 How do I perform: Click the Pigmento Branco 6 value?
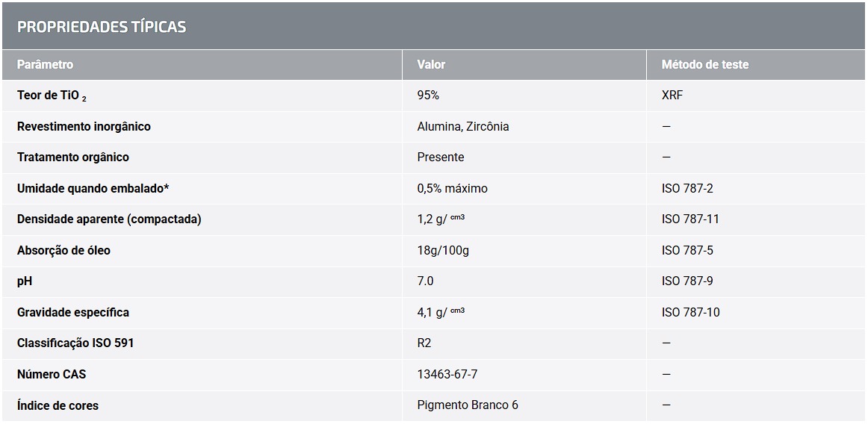click(468, 405)
